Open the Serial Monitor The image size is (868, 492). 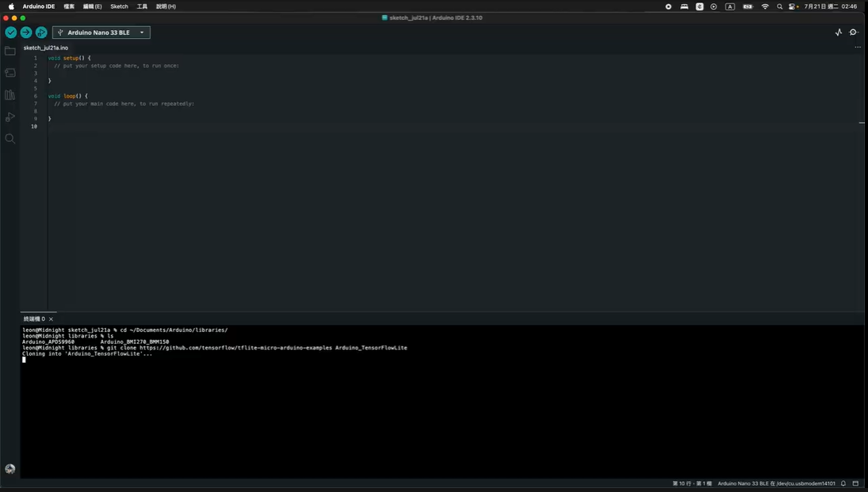[855, 32]
